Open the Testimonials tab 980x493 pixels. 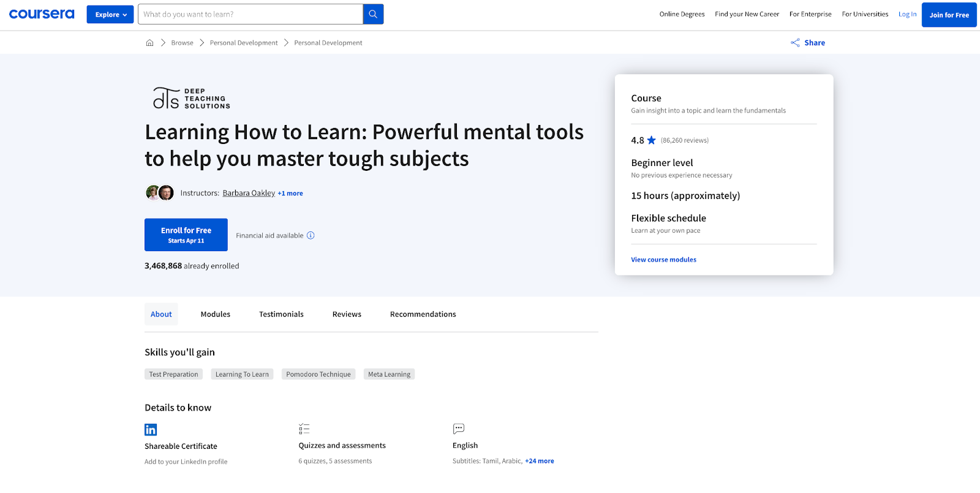pyautogui.click(x=281, y=314)
